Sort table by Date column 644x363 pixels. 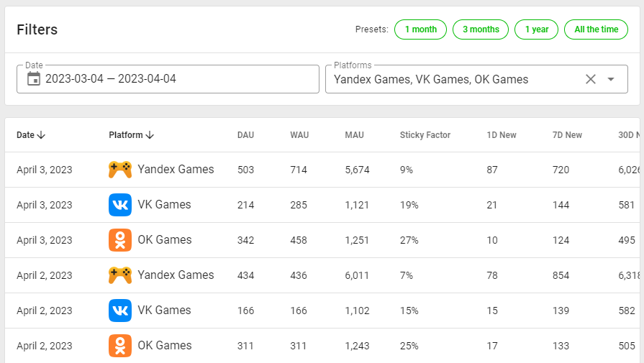pos(31,135)
